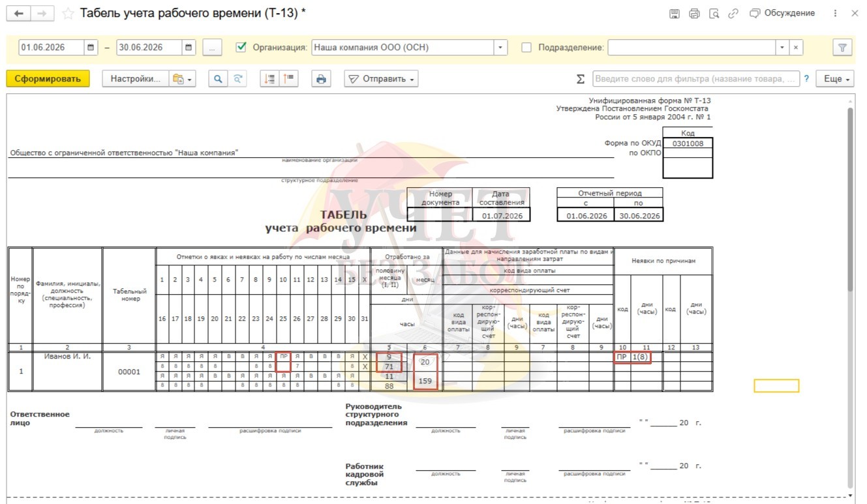867x504 pixels.
Task: Click the magnifier search icon in the toolbar
Action: point(218,79)
